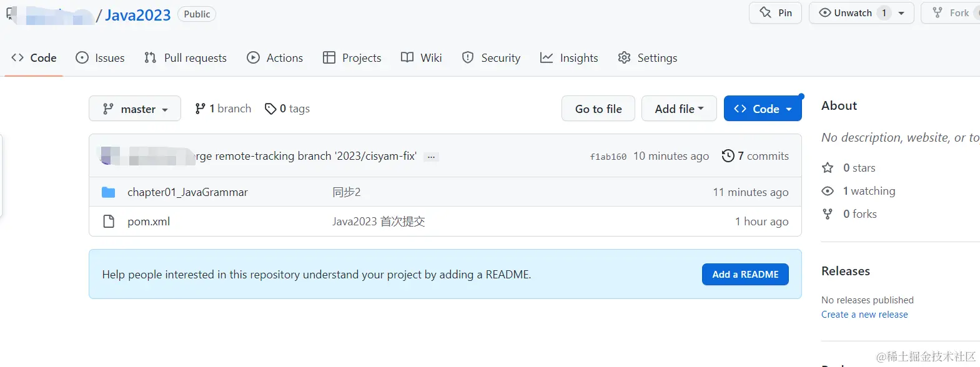View the 0 forks link
The height and width of the screenshot is (367, 980).
click(x=859, y=214)
